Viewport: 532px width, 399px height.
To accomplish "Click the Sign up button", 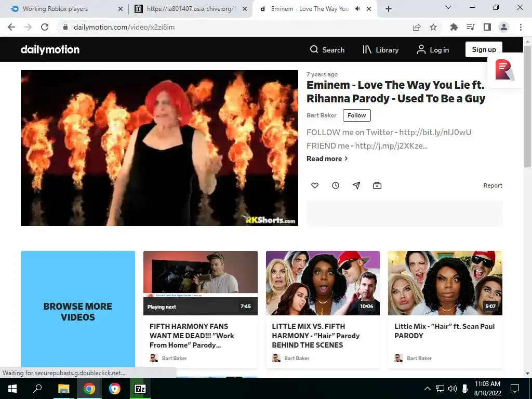I will click(x=484, y=49).
